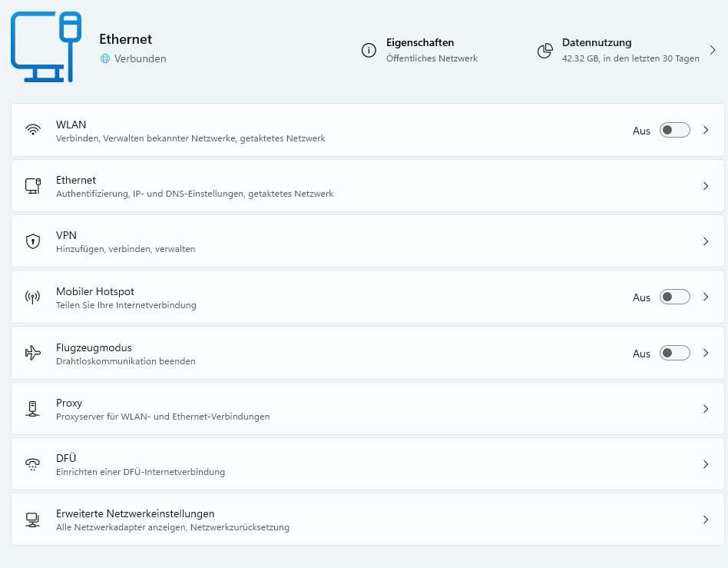This screenshot has width=728, height=568.
Task: Click the Flugzeugmodus airplane icon
Action: tap(32, 353)
